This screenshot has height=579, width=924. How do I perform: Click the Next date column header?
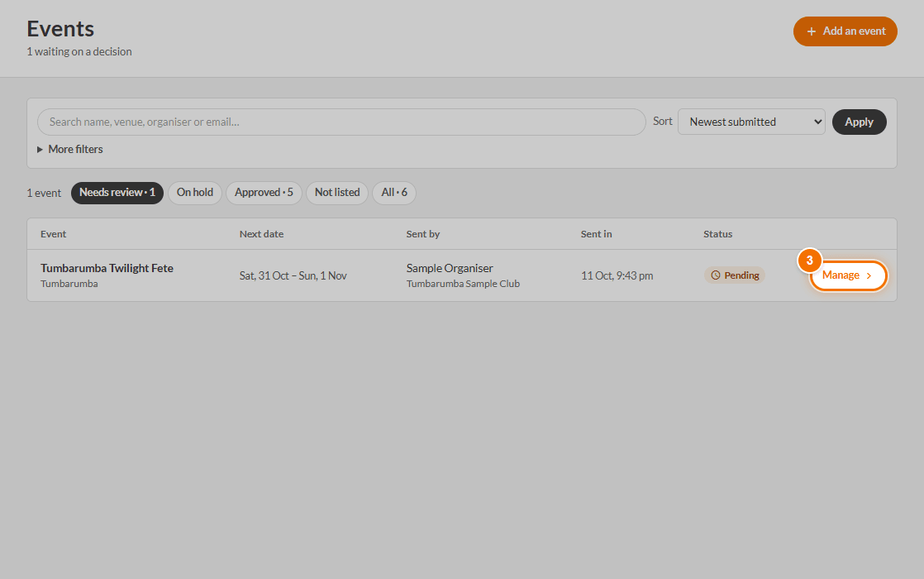[x=262, y=234]
